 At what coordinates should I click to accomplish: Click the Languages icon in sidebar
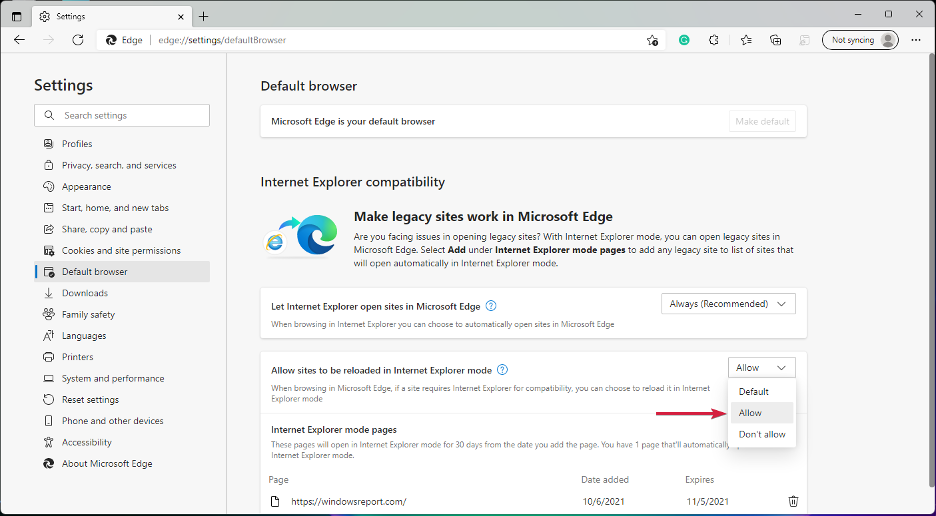48,336
